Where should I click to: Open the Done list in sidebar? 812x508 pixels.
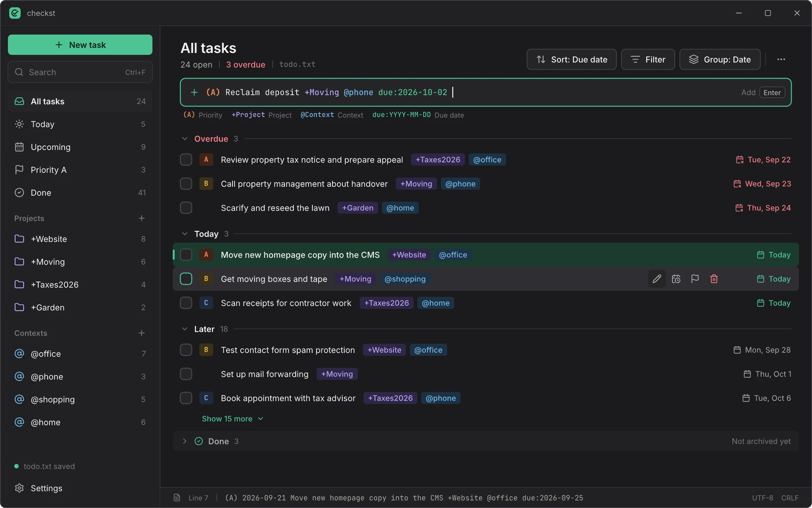[x=80, y=193]
